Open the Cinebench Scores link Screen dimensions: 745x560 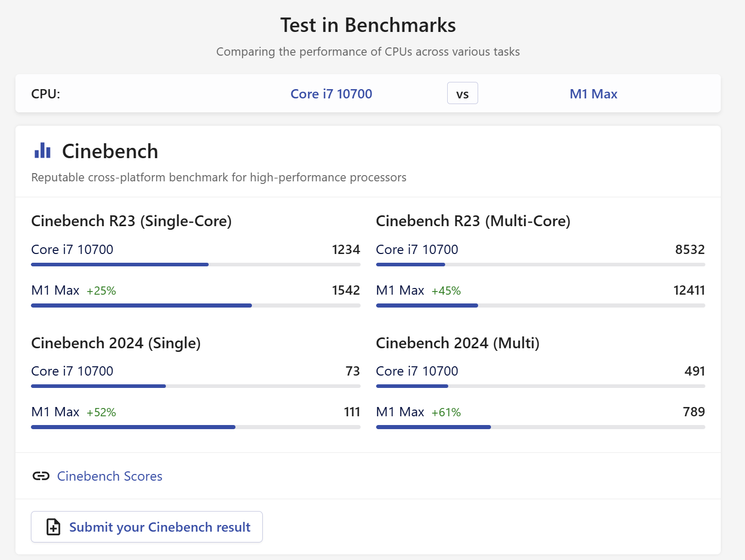[110, 476]
